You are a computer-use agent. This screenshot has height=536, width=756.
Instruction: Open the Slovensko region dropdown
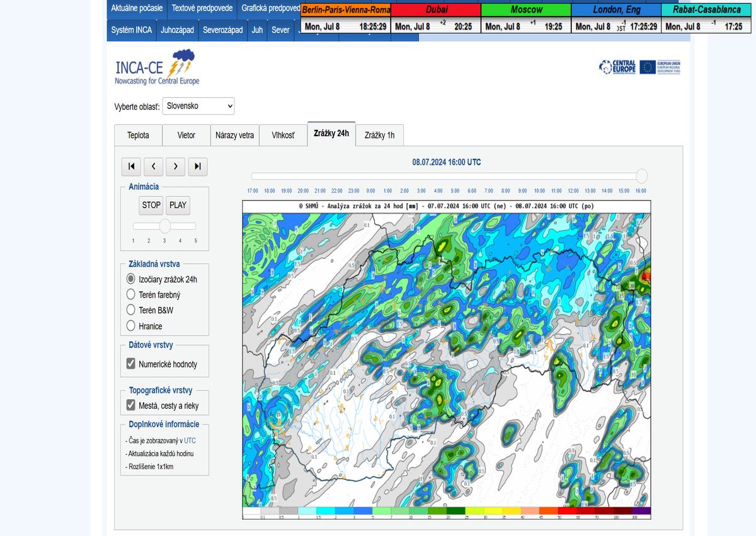(198, 106)
